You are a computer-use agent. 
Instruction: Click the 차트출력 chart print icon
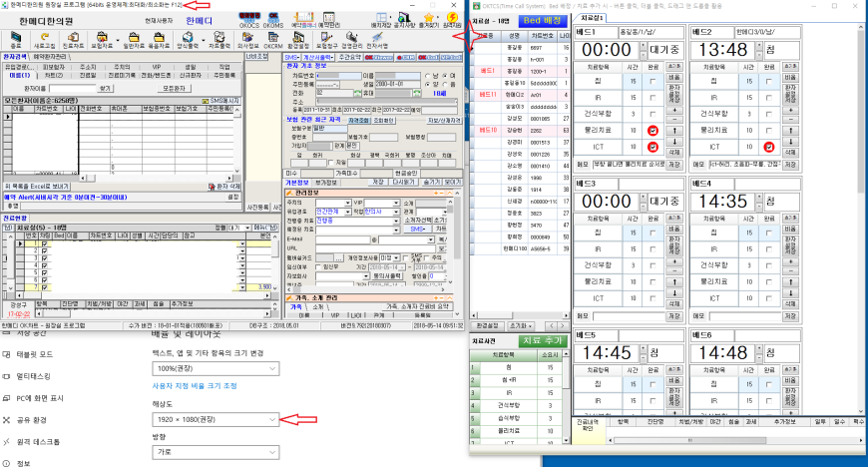[x=219, y=40]
